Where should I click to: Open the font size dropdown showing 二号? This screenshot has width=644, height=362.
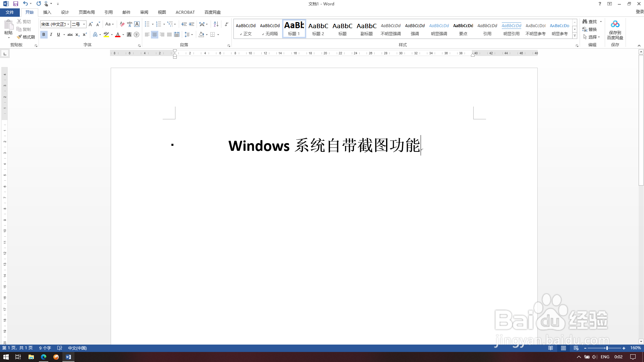(x=84, y=24)
